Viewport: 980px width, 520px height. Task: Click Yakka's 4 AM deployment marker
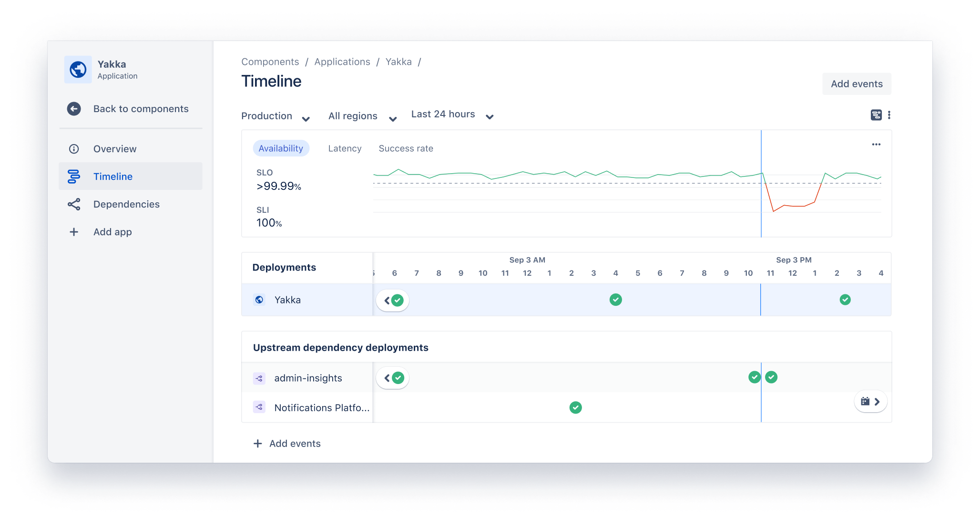615,300
